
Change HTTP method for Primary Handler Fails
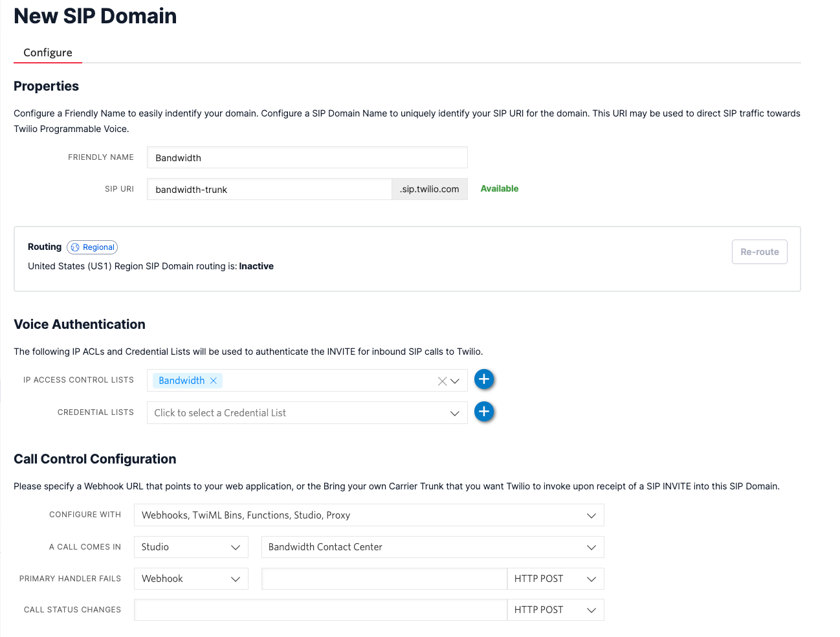(x=555, y=579)
